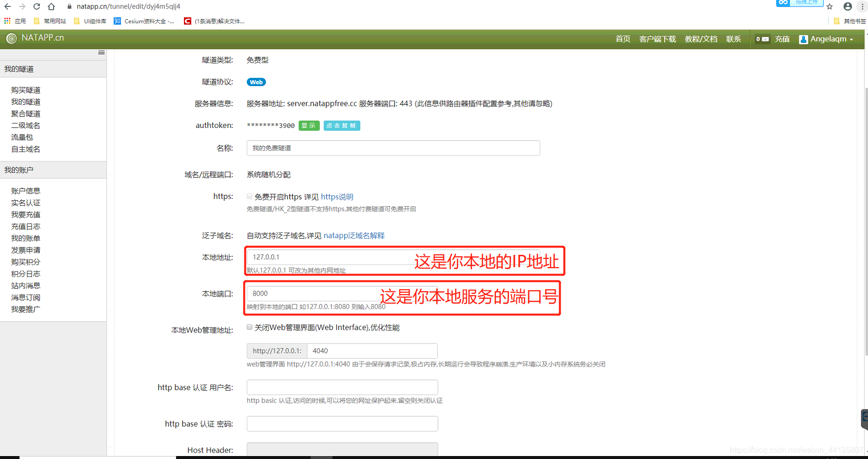The height and width of the screenshot is (459, 868).
Task: Open 站内消息 in sidebar
Action: click(26, 285)
